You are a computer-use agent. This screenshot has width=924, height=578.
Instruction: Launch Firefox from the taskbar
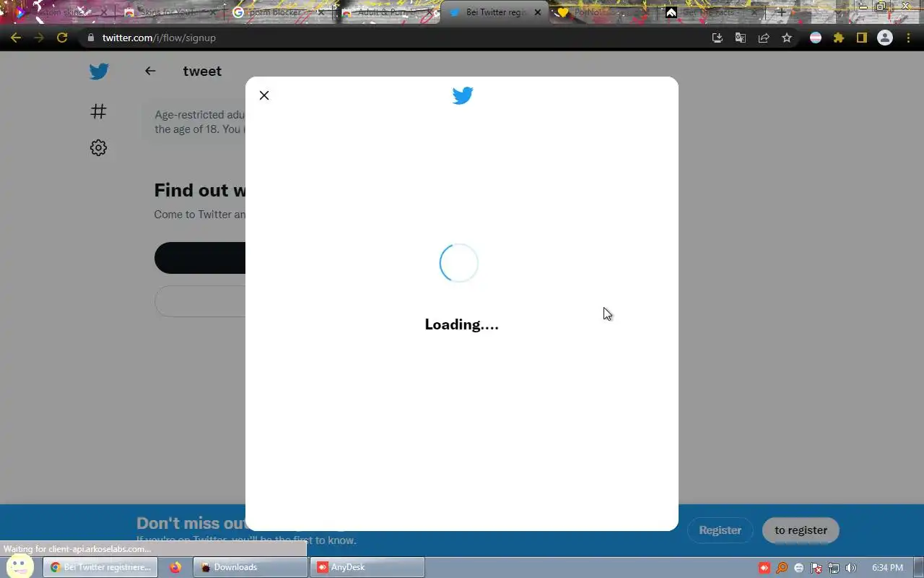point(175,567)
